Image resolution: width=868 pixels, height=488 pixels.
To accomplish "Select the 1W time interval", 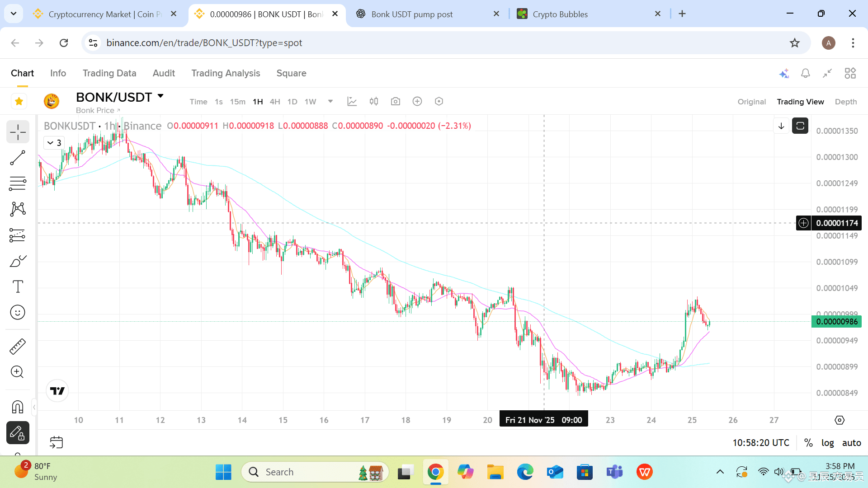I will click(310, 102).
